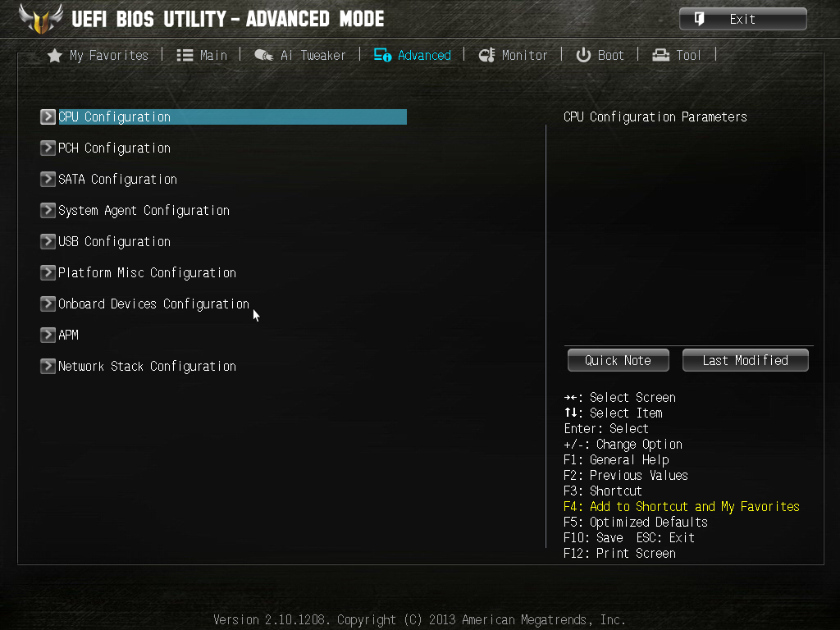Click the Exit button
Viewport: 840px width, 630px height.
click(742, 20)
